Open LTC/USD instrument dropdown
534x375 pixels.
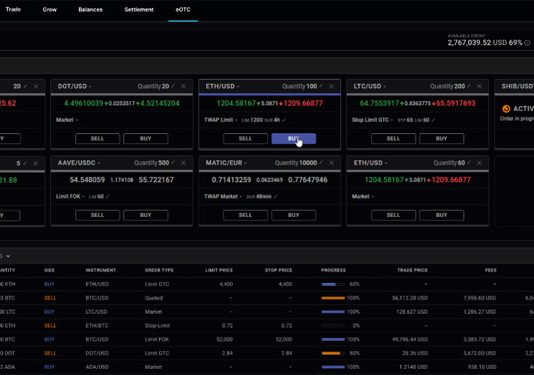point(384,87)
